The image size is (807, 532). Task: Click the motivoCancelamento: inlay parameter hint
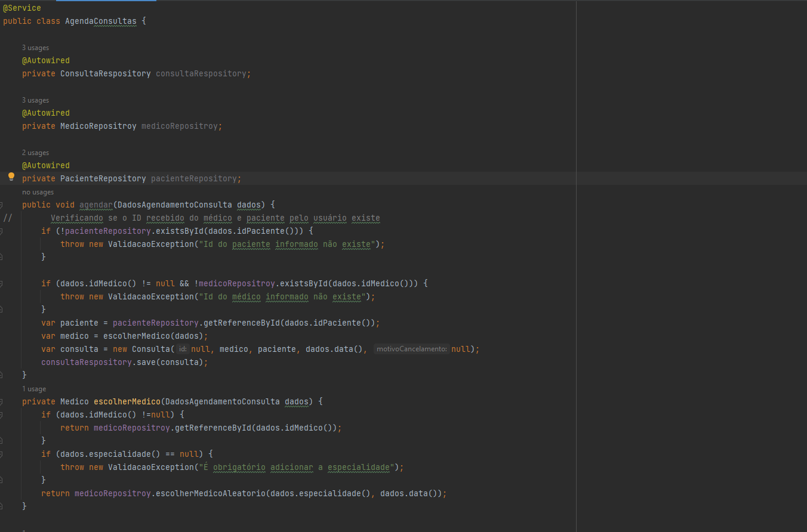click(x=412, y=349)
